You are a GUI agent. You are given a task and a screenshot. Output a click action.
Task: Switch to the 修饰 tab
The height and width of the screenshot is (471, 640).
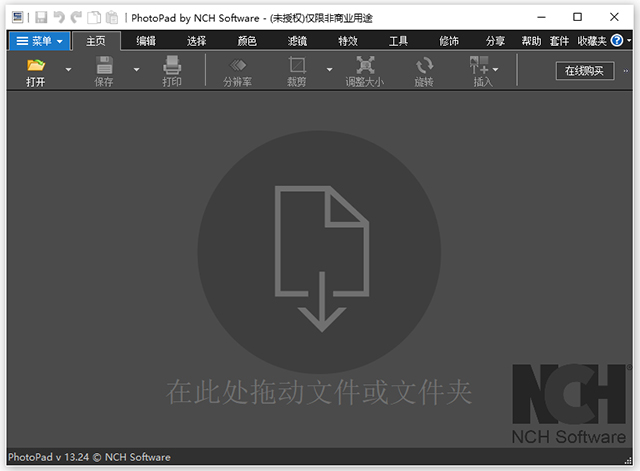point(449,41)
